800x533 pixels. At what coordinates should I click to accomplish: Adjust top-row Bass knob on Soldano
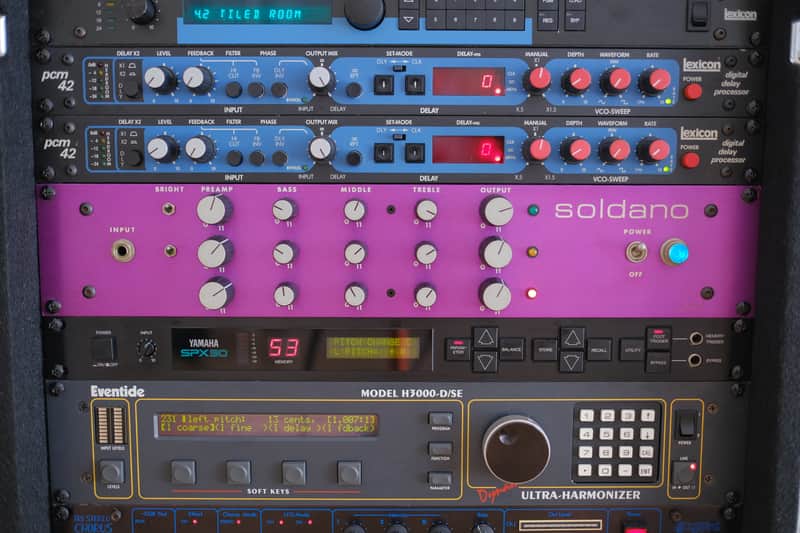pyautogui.click(x=283, y=210)
